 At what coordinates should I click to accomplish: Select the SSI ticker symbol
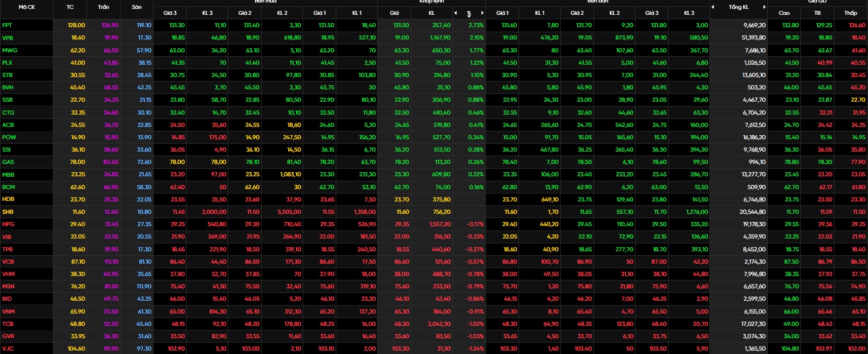[6, 150]
